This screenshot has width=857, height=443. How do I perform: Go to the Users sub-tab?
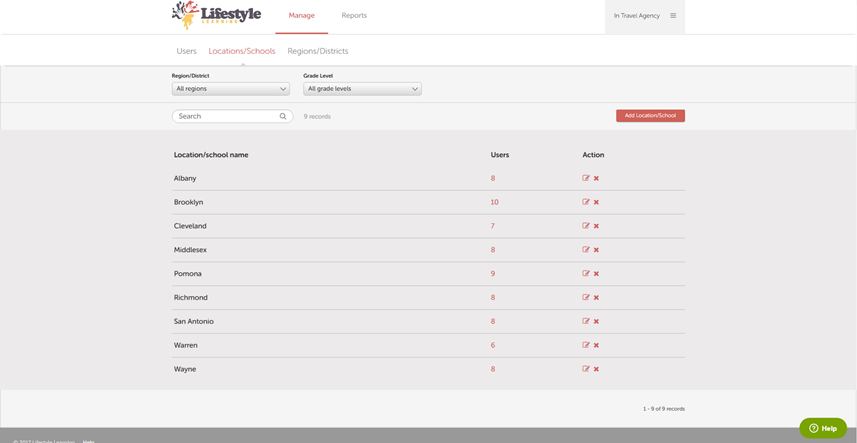pyautogui.click(x=186, y=51)
